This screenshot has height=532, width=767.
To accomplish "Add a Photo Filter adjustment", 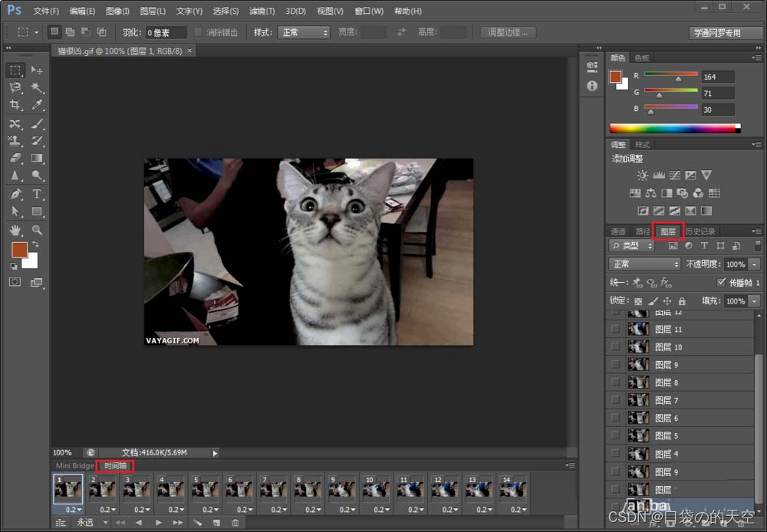I will pyautogui.click(x=683, y=192).
